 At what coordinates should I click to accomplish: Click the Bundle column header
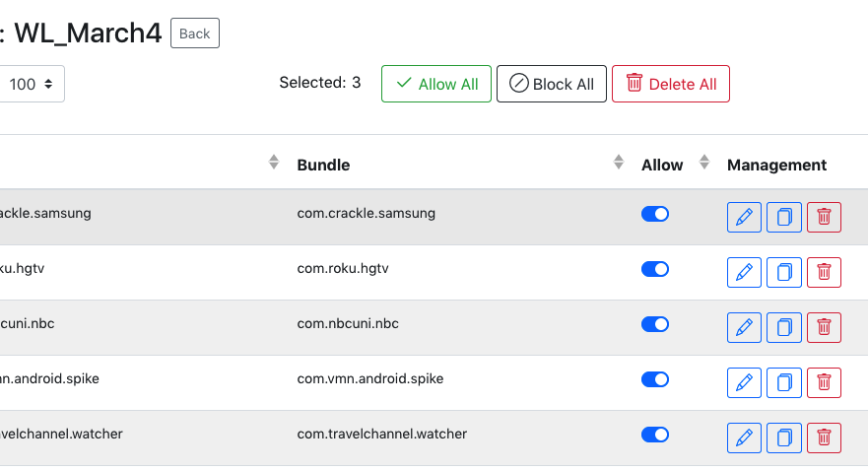[x=323, y=165]
